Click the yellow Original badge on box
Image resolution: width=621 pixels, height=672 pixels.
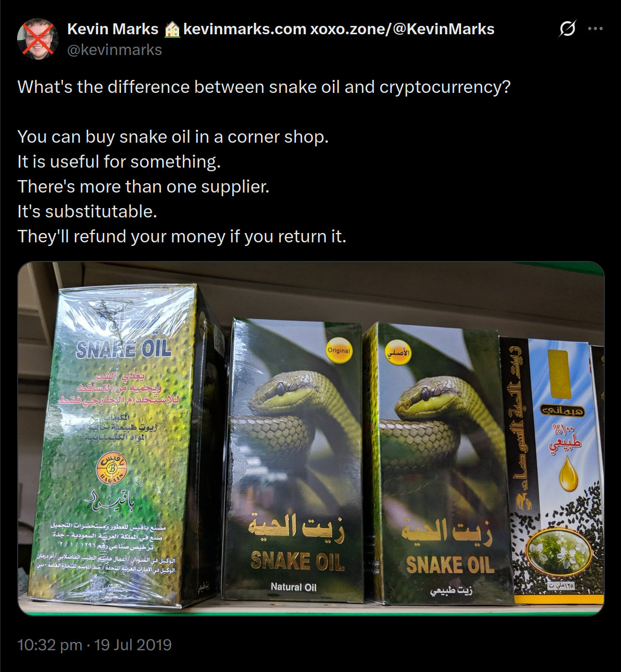click(339, 351)
